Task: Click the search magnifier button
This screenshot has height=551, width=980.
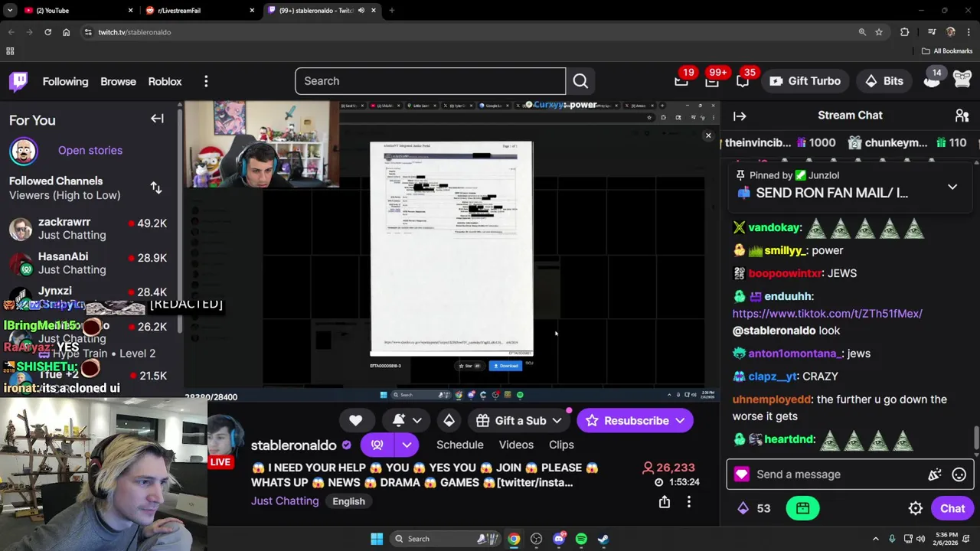Action: (x=580, y=81)
